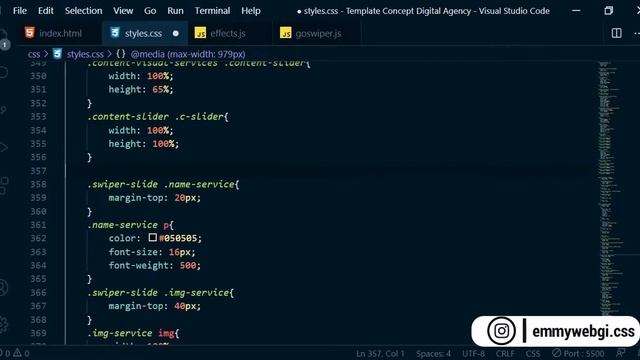Open color picker swatch for #050505
The width and height of the screenshot is (640, 360).
[153, 237]
